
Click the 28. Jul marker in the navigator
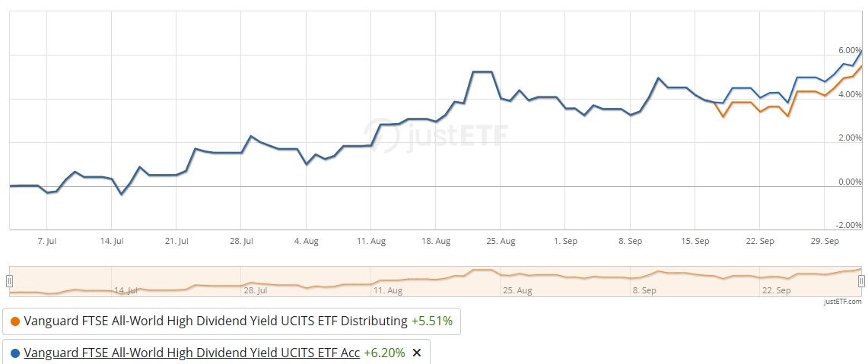click(x=255, y=290)
